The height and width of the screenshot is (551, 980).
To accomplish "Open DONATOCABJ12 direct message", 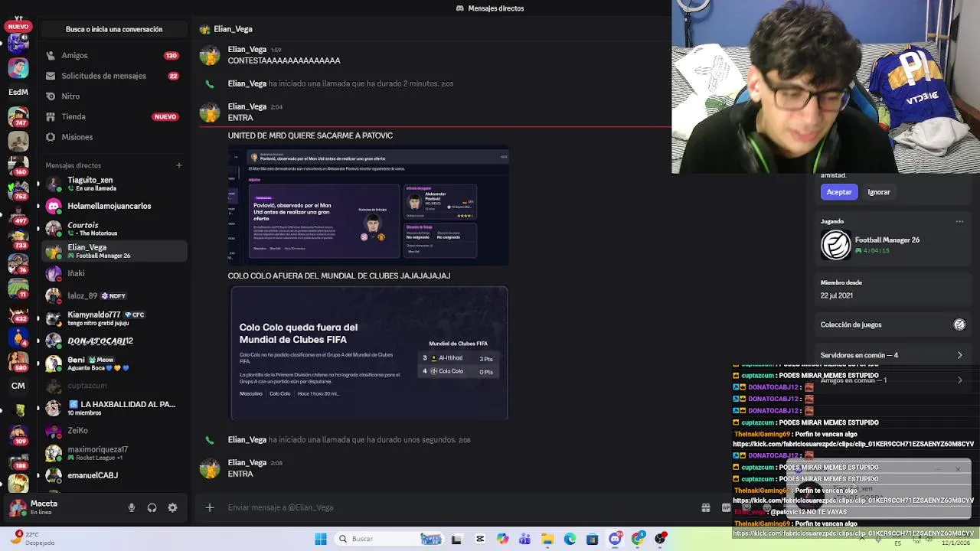I will 113,341.
